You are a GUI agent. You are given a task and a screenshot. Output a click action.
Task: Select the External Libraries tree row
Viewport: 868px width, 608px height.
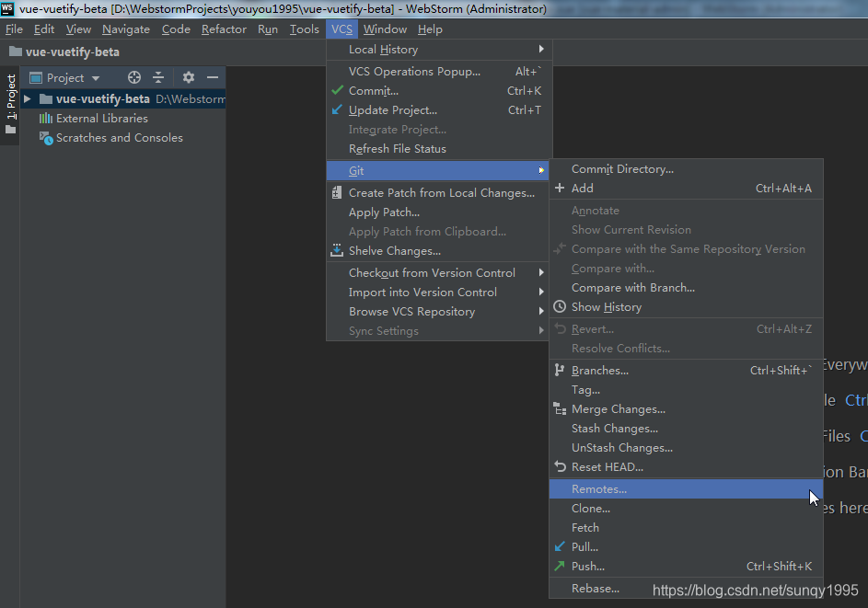123,119
